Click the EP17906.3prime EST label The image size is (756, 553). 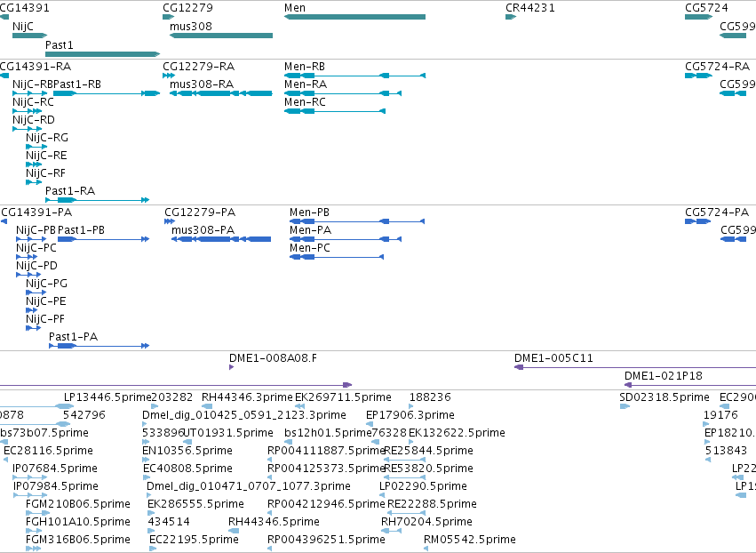(x=410, y=415)
